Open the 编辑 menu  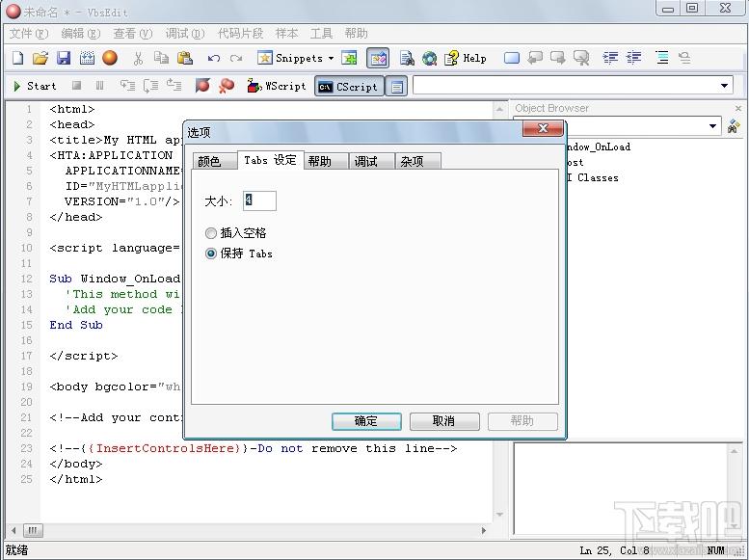coord(81,34)
